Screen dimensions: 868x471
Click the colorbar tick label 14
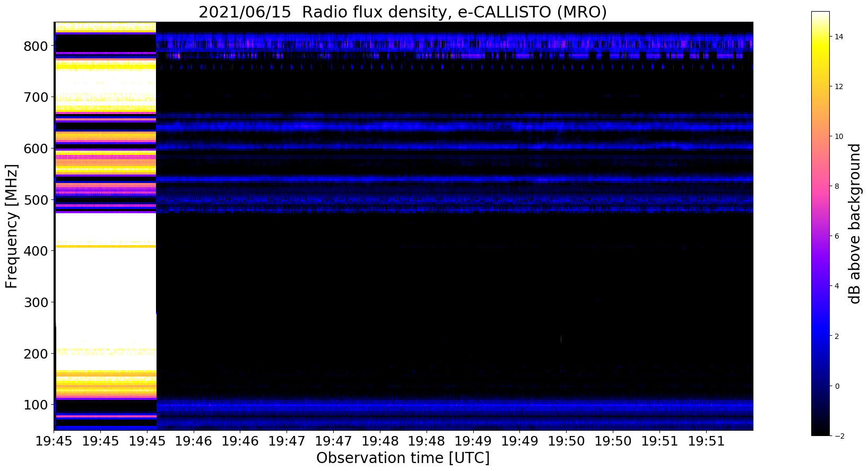tap(839, 37)
